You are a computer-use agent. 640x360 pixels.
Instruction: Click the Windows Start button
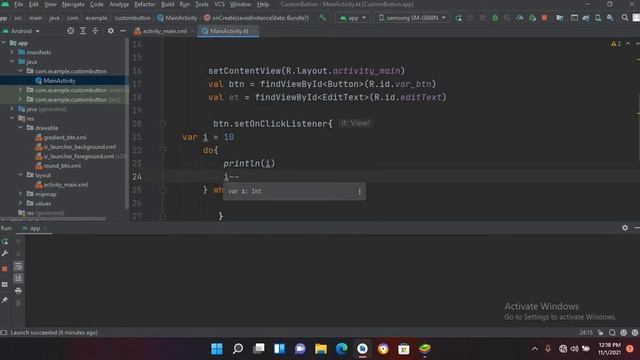point(217,349)
